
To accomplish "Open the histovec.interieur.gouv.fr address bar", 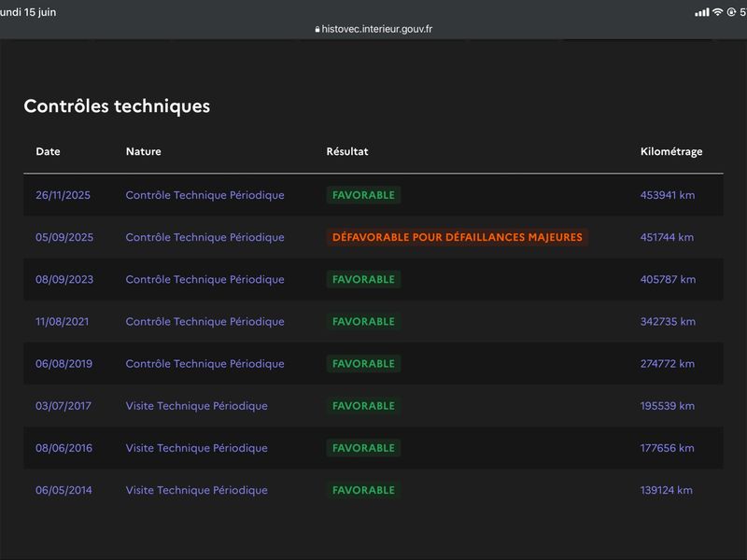I will pos(373,29).
